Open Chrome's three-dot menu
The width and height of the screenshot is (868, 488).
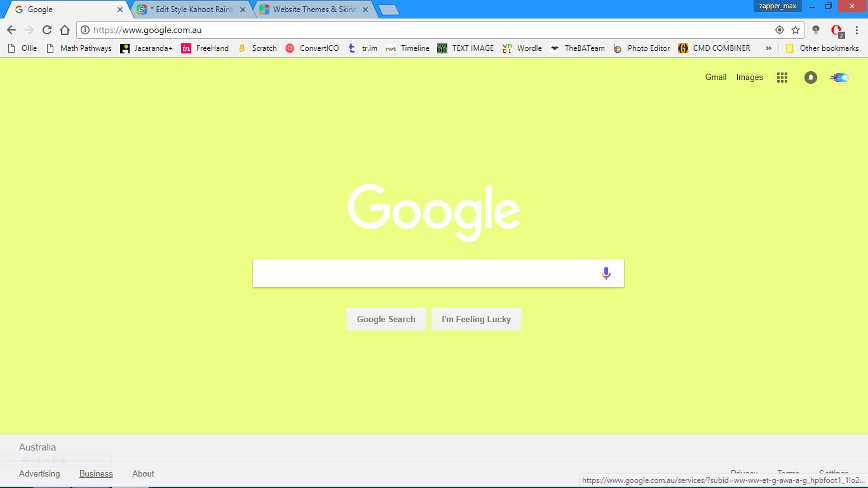click(x=857, y=30)
